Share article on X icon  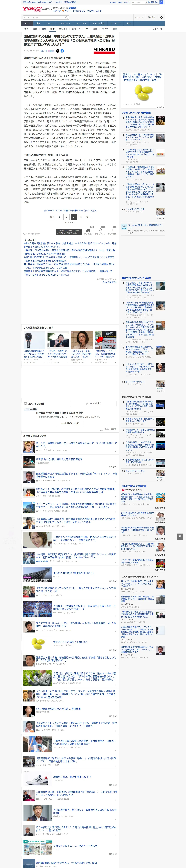57,51
